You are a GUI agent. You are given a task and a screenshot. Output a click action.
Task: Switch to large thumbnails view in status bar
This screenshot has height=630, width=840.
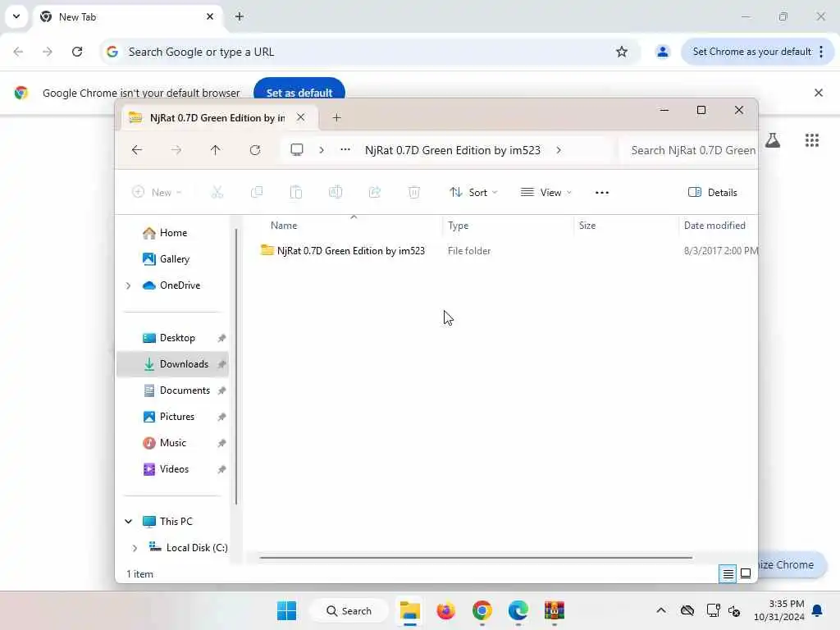coord(745,573)
